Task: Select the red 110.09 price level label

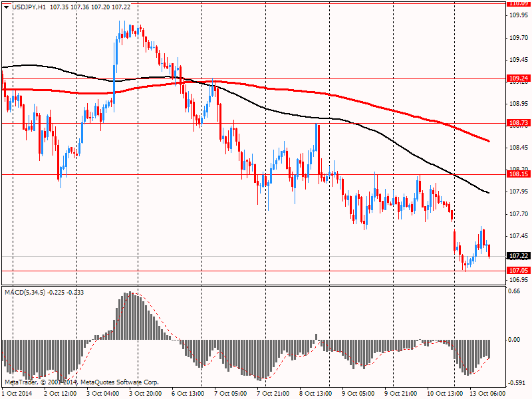Action: (x=518, y=4)
